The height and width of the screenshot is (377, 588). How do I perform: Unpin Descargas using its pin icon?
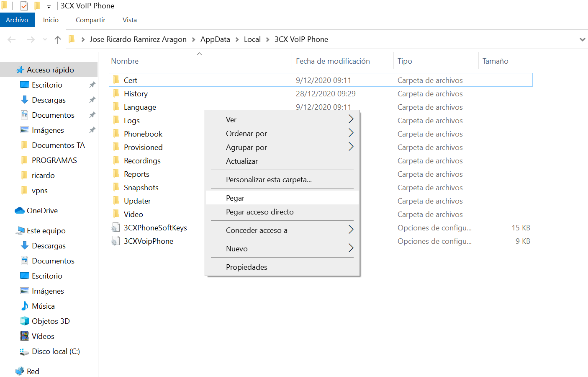pyautogui.click(x=92, y=100)
